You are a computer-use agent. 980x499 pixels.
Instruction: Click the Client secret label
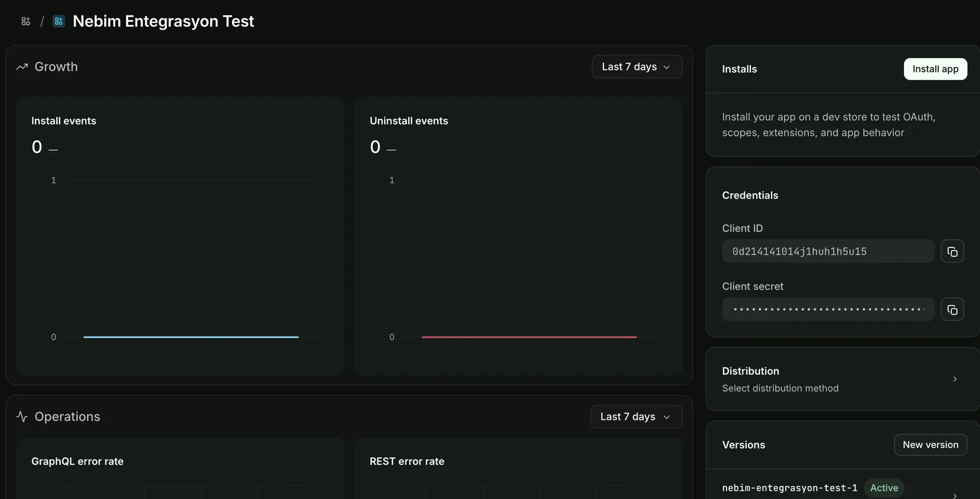(753, 286)
